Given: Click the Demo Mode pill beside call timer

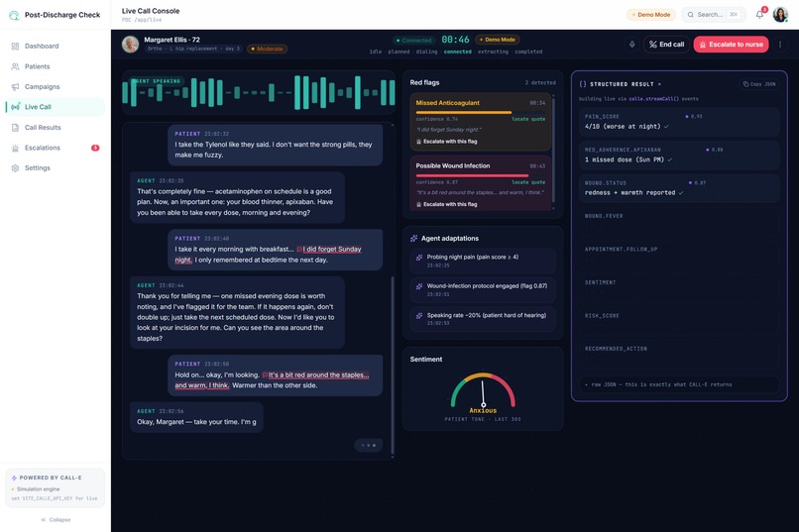Looking at the screenshot, I should point(498,40).
